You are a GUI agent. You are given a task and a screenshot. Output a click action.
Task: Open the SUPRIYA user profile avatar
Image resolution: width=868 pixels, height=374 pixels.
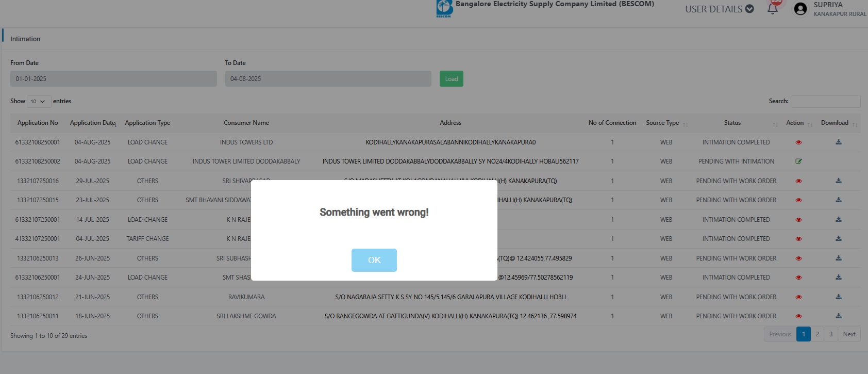point(800,9)
